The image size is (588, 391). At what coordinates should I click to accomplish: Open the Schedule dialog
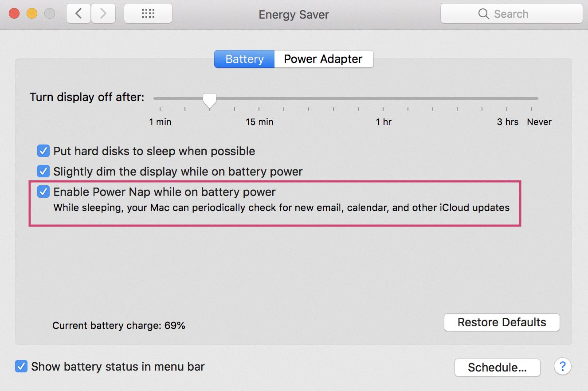point(497,367)
